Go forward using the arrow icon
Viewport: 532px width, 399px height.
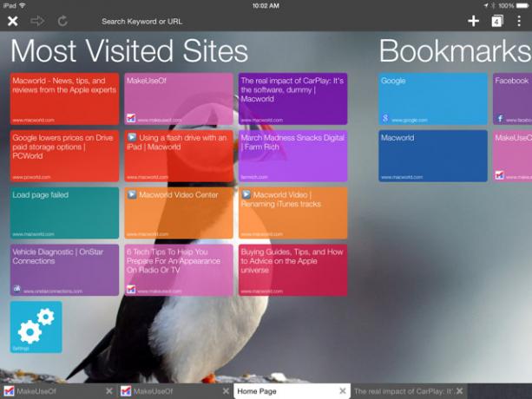coord(37,21)
